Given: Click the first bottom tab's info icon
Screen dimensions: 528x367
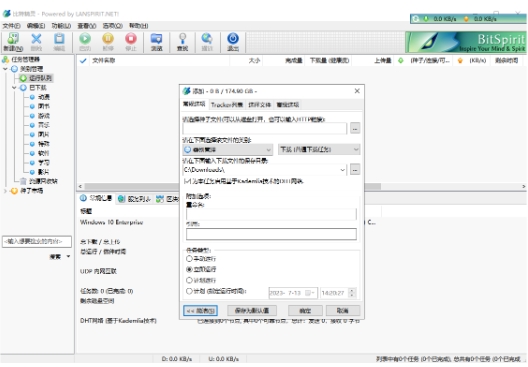Looking at the screenshot, I should pos(83,198).
